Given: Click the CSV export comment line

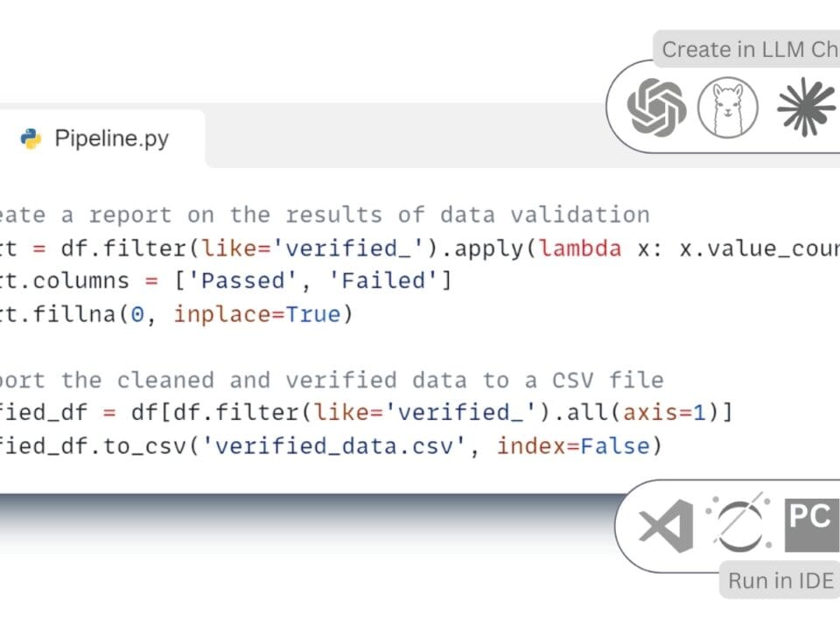Looking at the screenshot, I should coord(331,380).
